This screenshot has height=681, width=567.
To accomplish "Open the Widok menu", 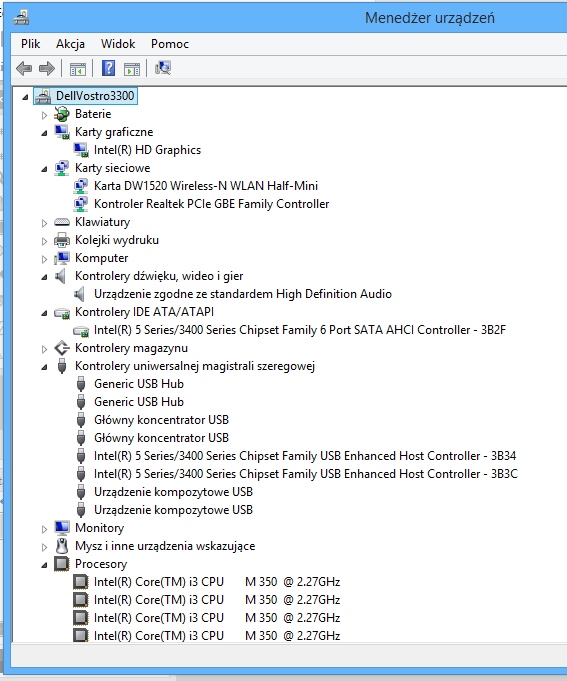I will click(x=118, y=44).
